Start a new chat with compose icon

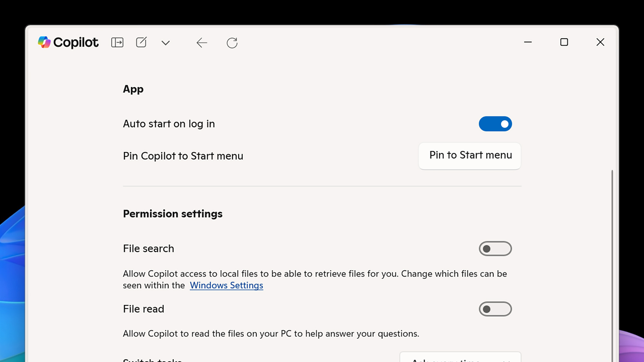141,42
